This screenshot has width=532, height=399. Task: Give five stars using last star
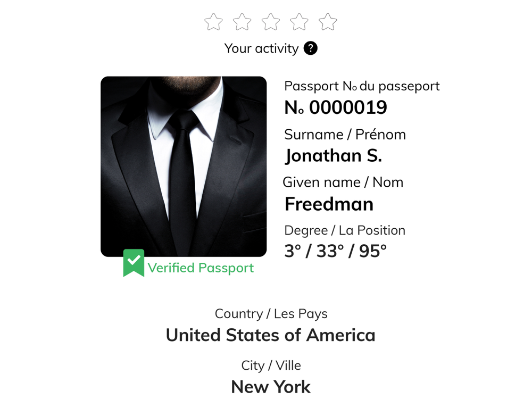pos(328,22)
